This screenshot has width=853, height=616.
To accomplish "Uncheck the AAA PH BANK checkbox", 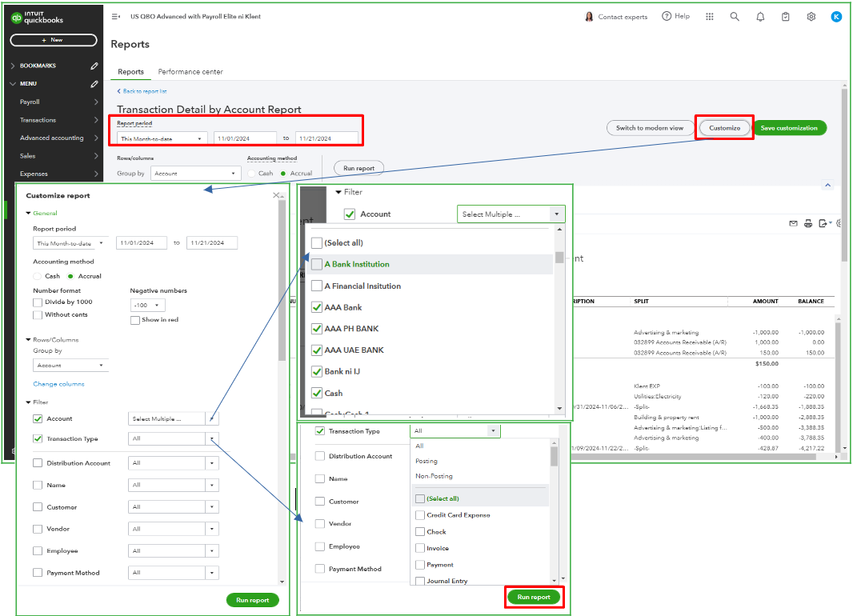I will pos(317,329).
